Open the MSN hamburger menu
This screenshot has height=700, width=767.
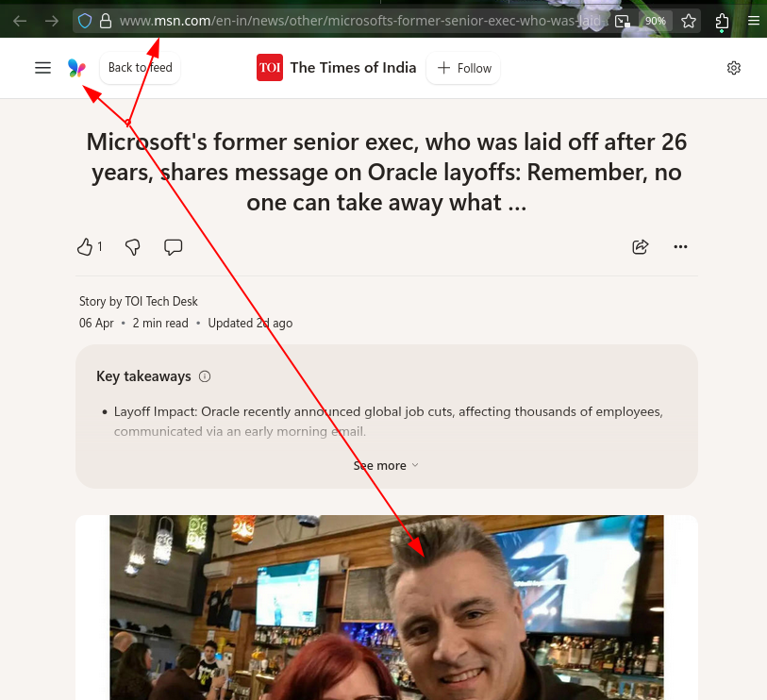42,68
